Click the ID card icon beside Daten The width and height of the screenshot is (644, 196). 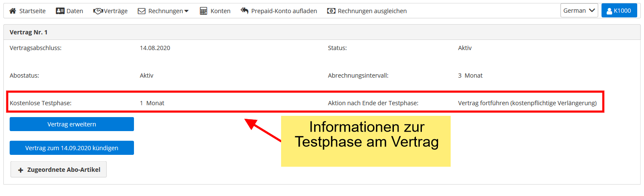pyautogui.click(x=60, y=11)
